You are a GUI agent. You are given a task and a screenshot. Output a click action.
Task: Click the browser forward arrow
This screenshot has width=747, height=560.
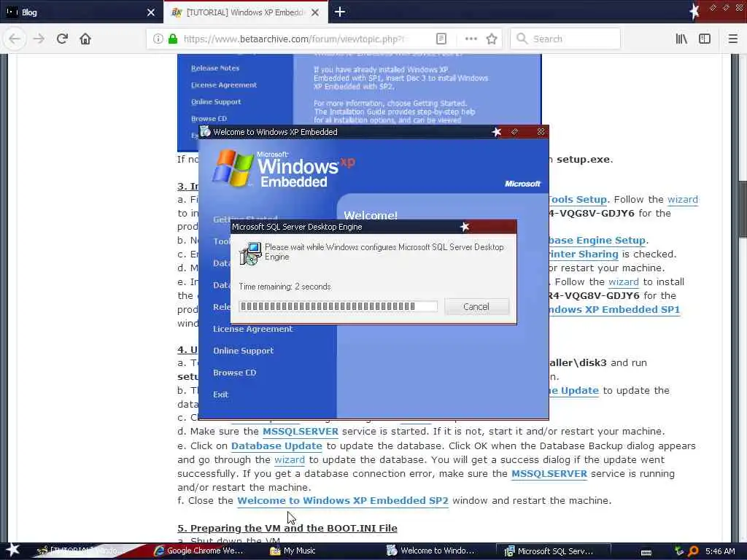click(39, 39)
